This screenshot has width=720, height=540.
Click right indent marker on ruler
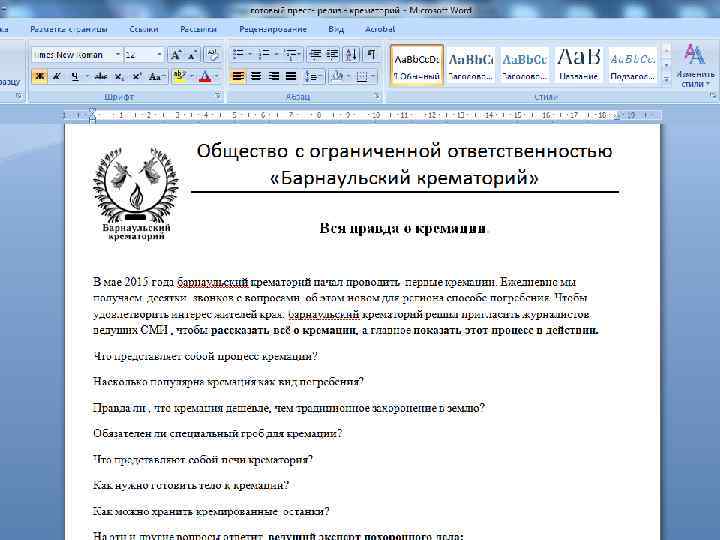tap(618, 118)
